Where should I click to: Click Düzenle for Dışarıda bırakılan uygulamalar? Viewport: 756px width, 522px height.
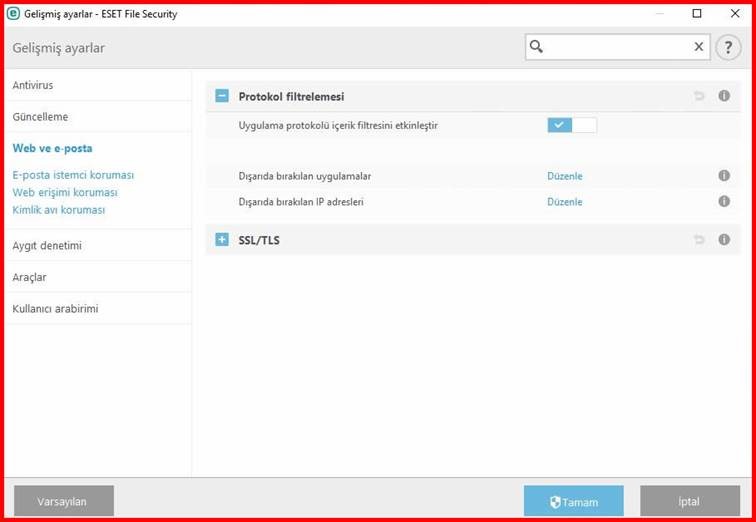(565, 176)
